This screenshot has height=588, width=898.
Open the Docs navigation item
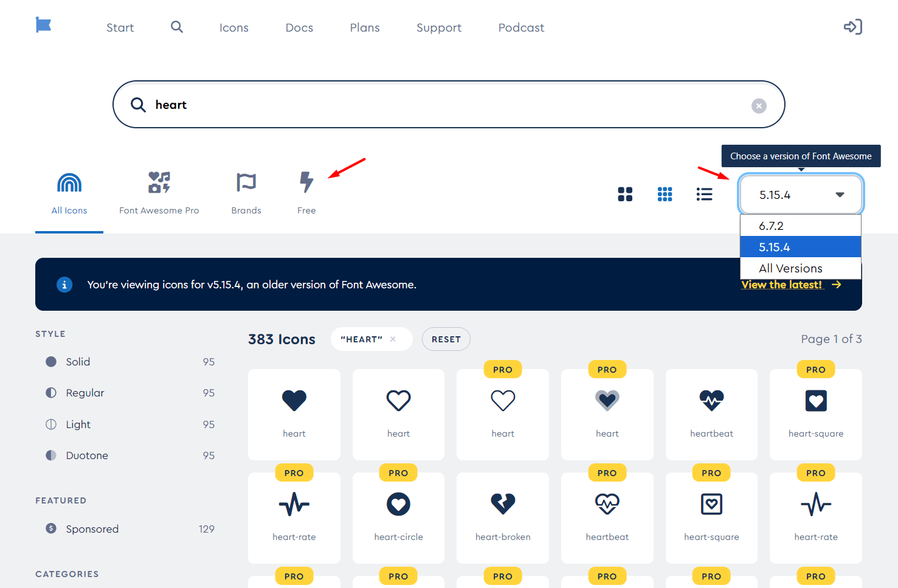click(x=299, y=27)
